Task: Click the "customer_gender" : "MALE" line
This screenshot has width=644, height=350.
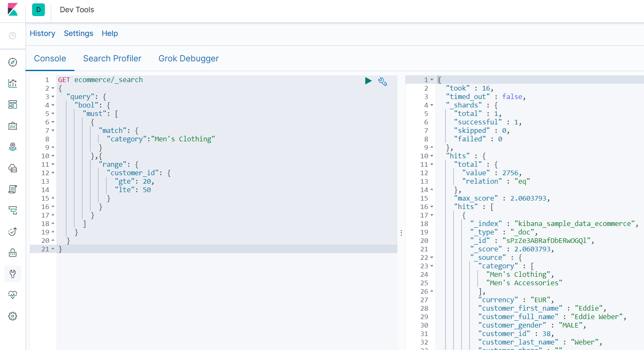Action: click(x=532, y=325)
